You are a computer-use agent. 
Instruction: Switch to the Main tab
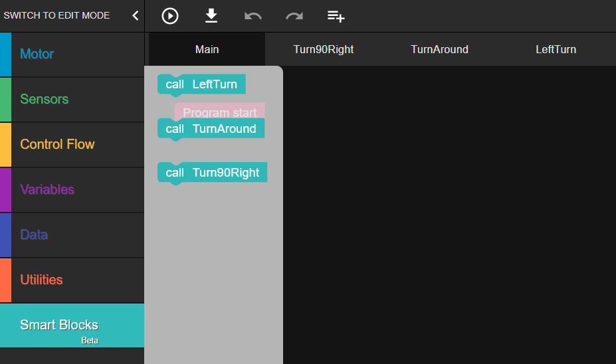click(x=207, y=49)
